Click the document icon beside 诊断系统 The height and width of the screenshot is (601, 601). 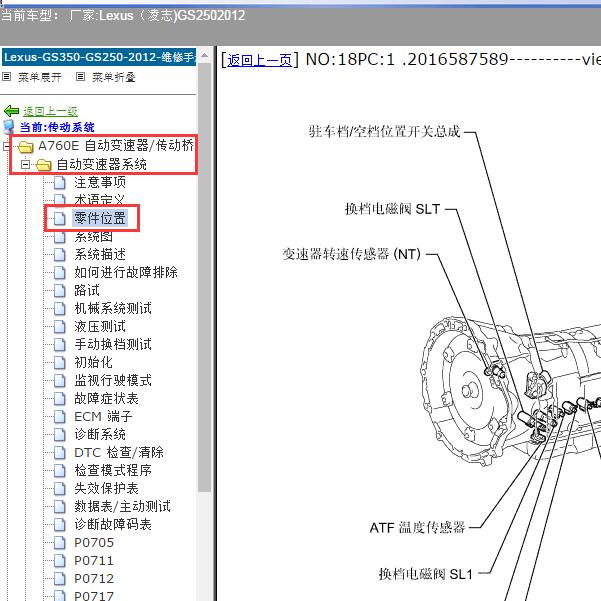[x=60, y=435]
